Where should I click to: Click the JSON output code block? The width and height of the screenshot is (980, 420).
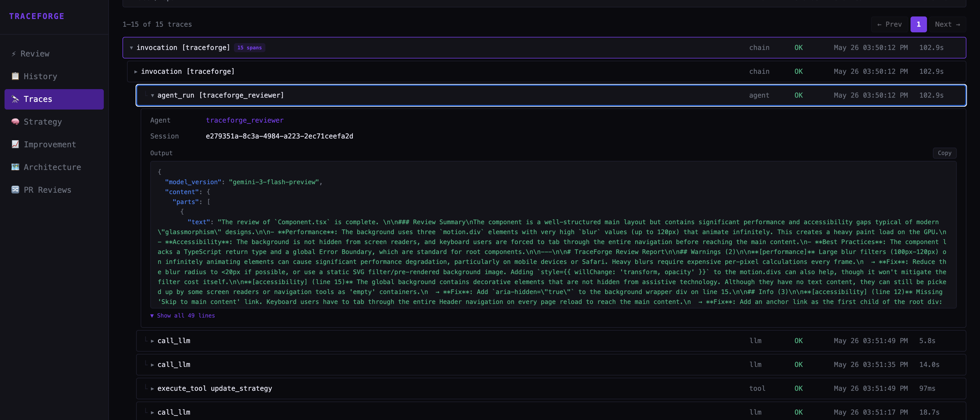tap(553, 235)
